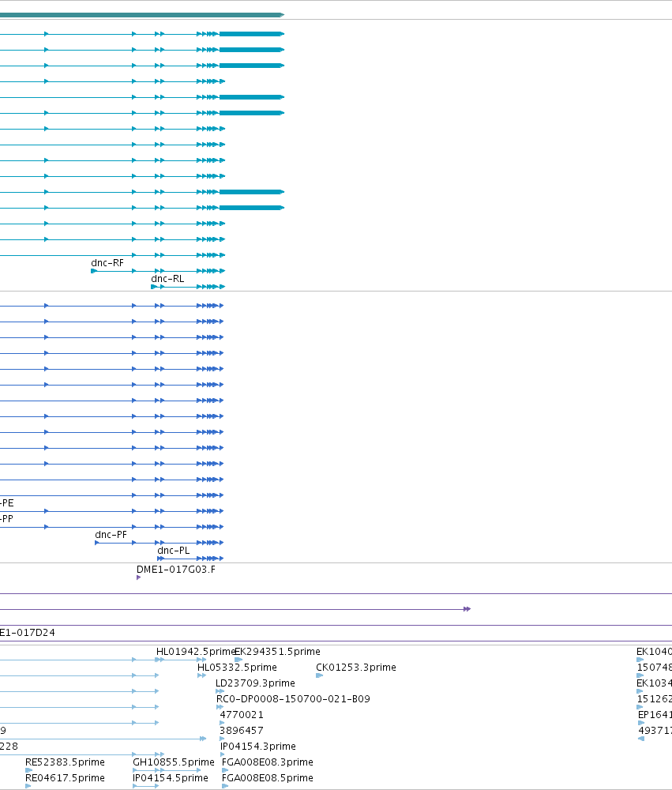672x790 pixels.
Task: Click the FGA008E08.5prime feature glyph
Action: pyautogui.click(x=225, y=786)
